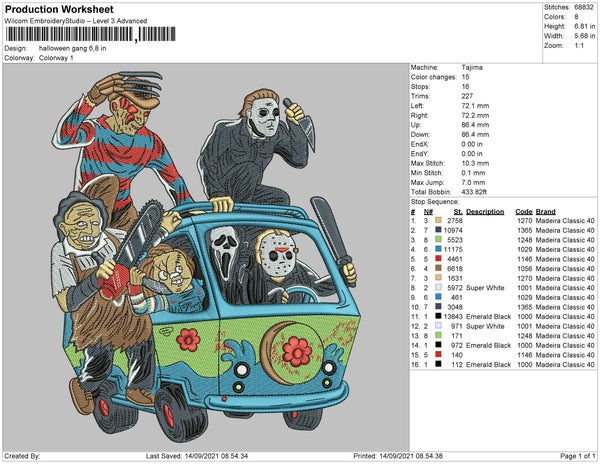The height and width of the screenshot is (464, 600).
Task: Select the colorway value "Colorway 1"
Action: click(x=56, y=58)
